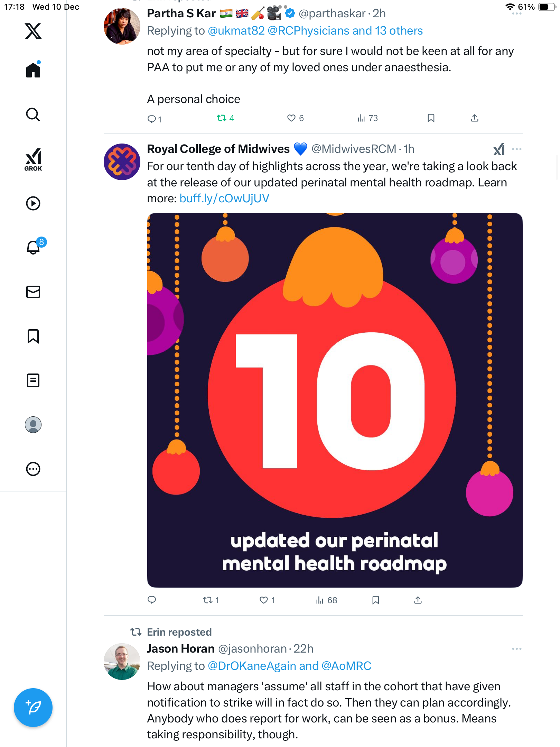560x747 pixels.
Task: Open the Grok sidebar icon
Action: 33,160
